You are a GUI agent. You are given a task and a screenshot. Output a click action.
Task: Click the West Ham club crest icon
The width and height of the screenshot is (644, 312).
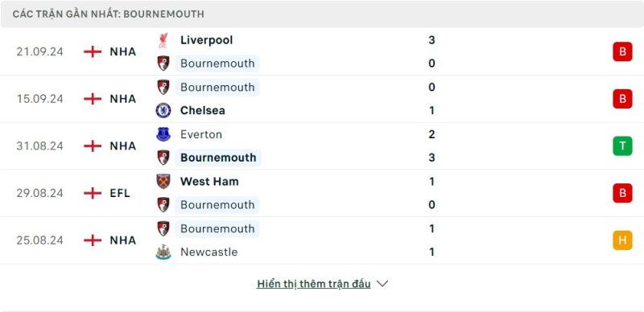pyautogui.click(x=163, y=181)
